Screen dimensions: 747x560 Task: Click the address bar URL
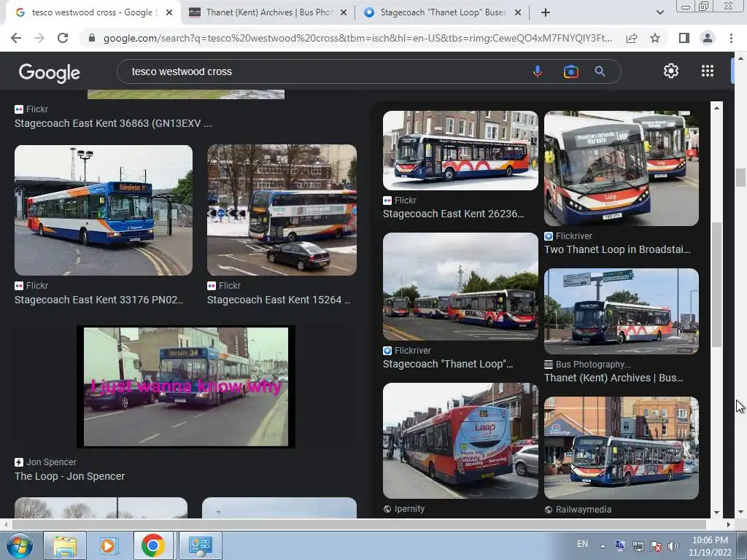pyautogui.click(x=357, y=38)
